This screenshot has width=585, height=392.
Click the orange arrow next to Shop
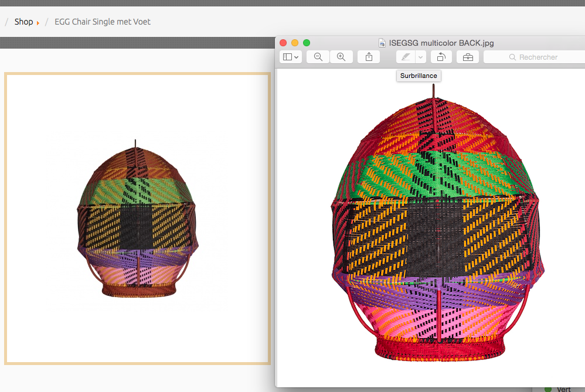tap(38, 23)
